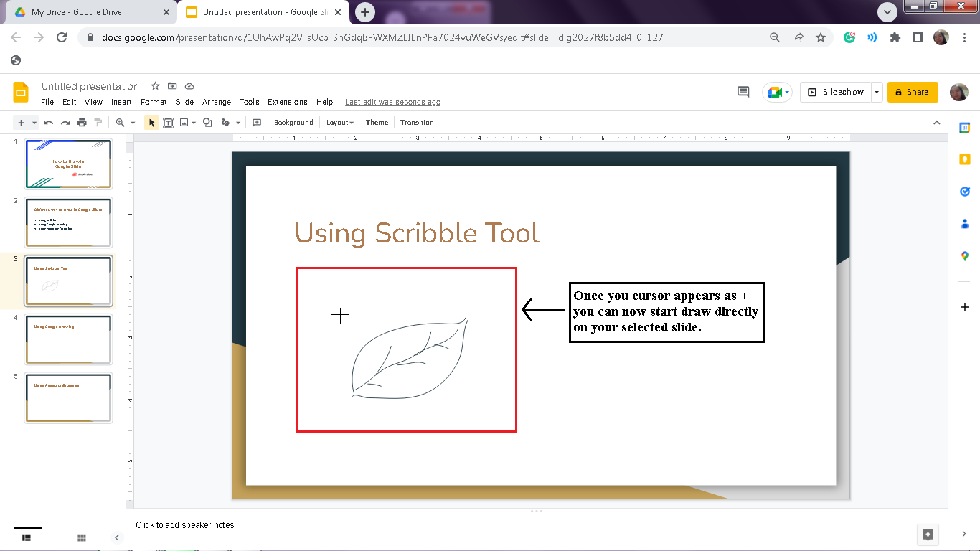Screen dimensions: 980x551
Task: Select slide 5 thumbnail in the filmstrip
Action: [68, 398]
